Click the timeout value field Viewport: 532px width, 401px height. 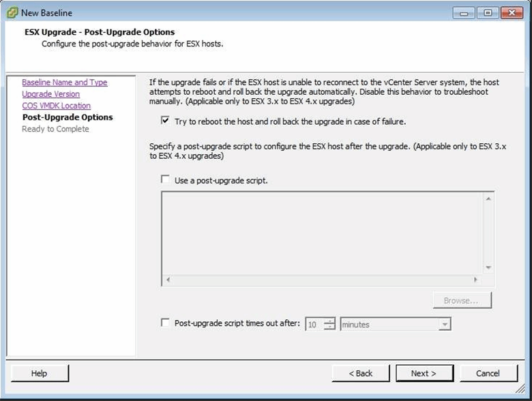coord(314,325)
